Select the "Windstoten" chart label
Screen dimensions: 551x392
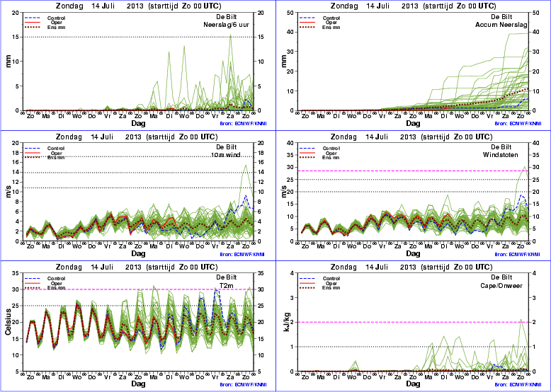(x=500, y=155)
